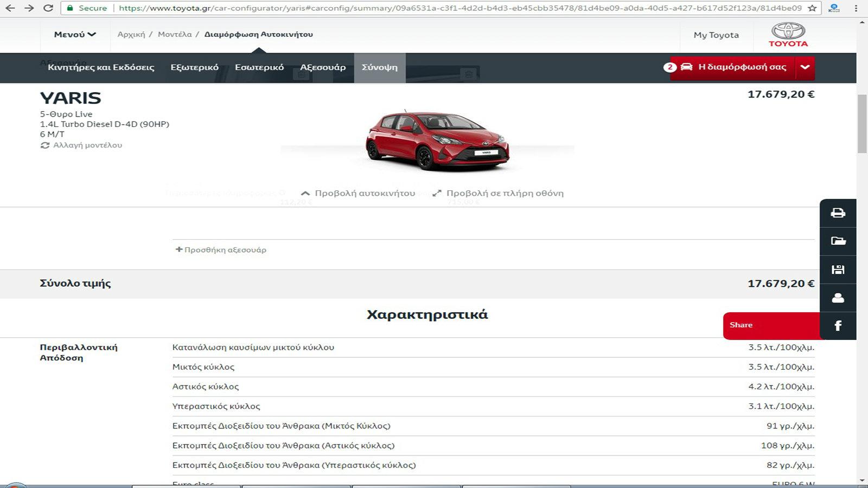Click the user profile icon in side panel
This screenshot has width=868, height=488.
838,298
